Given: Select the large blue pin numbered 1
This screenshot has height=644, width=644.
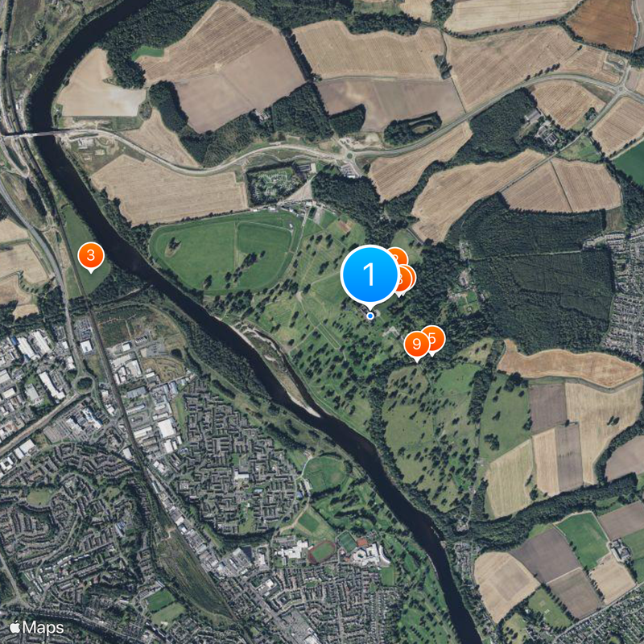Looking at the screenshot, I should click(x=369, y=275).
